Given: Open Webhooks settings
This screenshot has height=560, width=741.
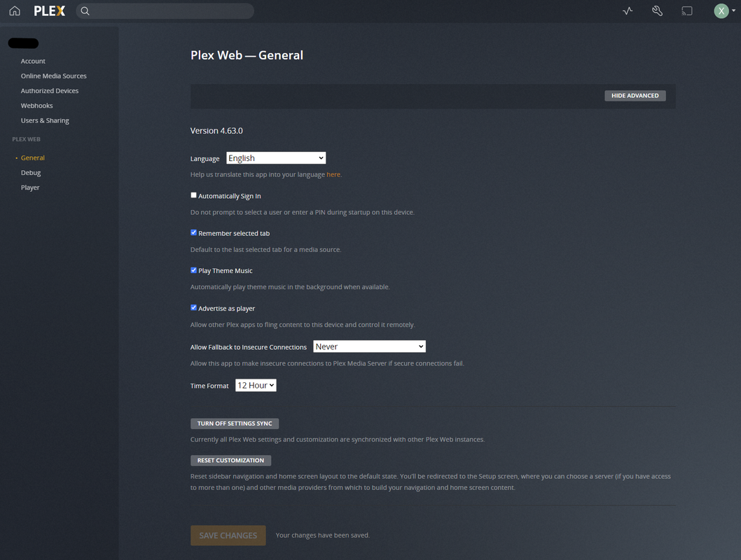Looking at the screenshot, I should coord(37,105).
